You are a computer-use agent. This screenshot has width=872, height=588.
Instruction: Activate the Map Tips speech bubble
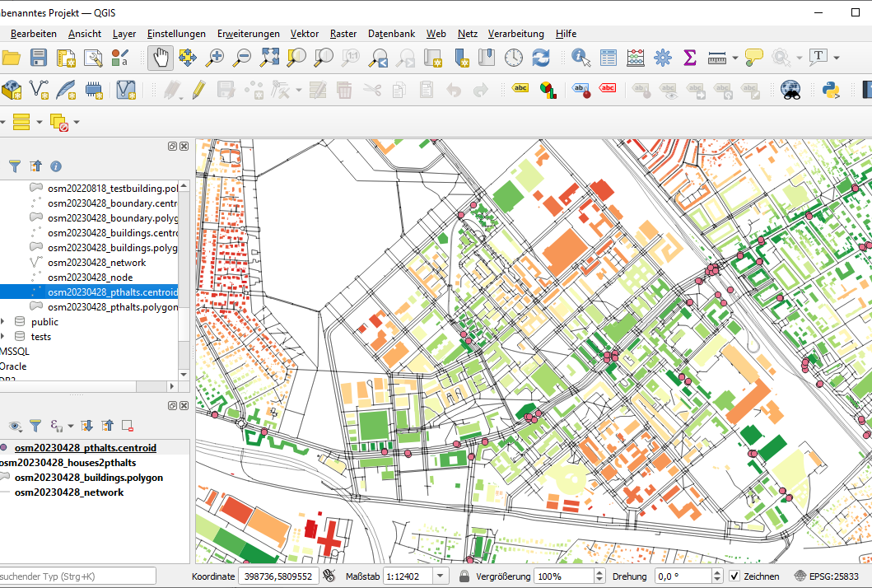[754, 58]
